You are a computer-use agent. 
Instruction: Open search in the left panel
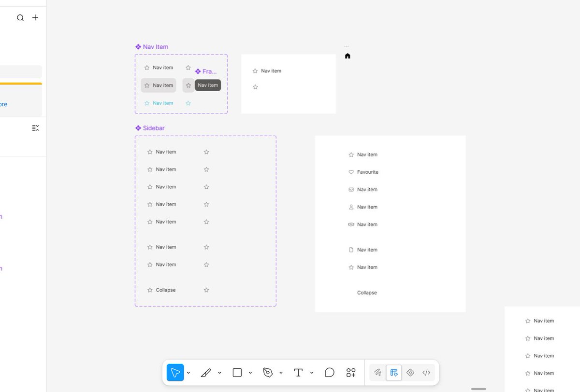(20, 18)
